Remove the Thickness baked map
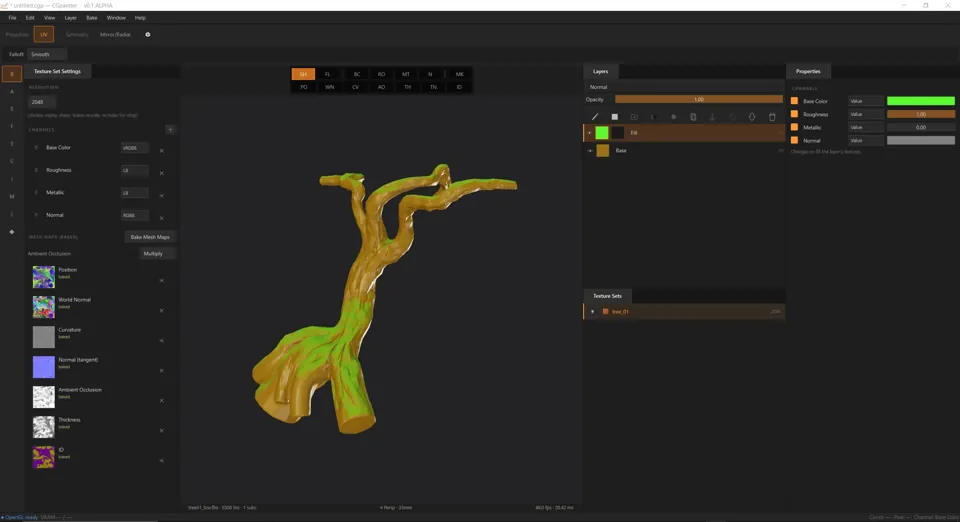 (x=162, y=431)
